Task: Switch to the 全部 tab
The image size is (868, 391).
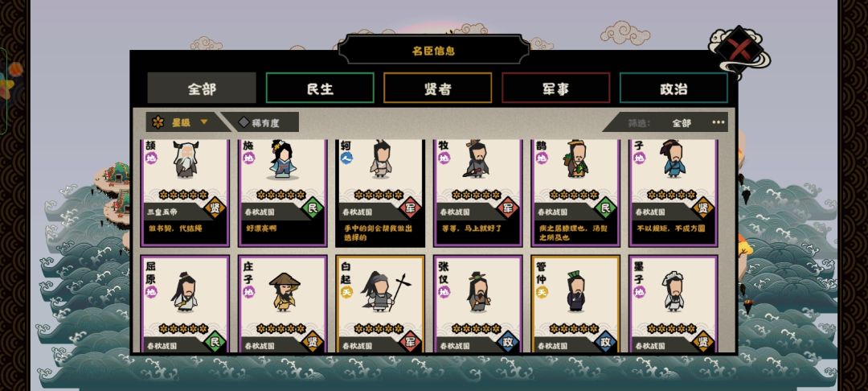Action: click(202, 88)
